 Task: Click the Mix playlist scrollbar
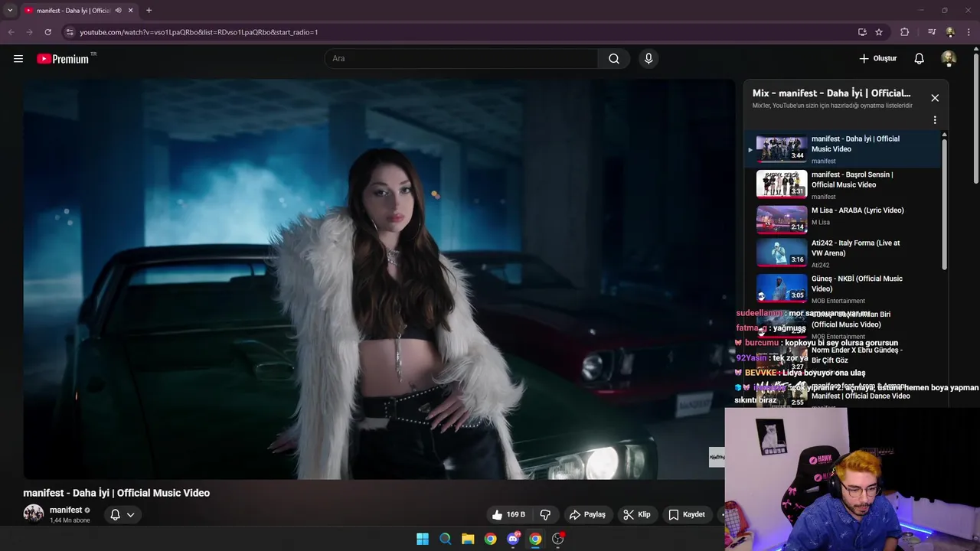[944, 203]
